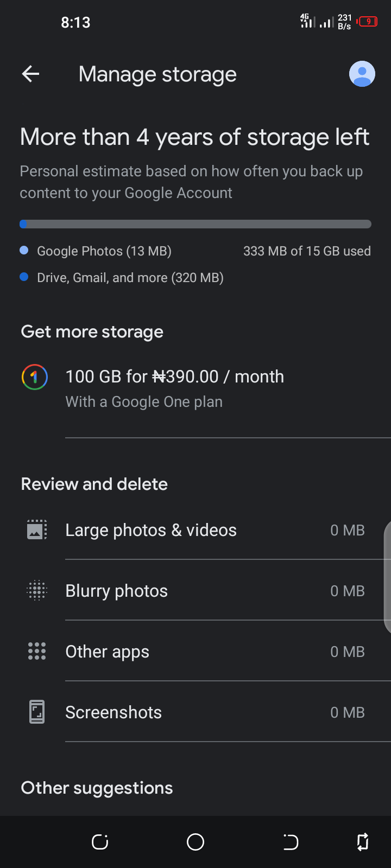Tap the system back navigation button
Image resolution: width=391 pixels, height=868 pixels.
(291, 842)
